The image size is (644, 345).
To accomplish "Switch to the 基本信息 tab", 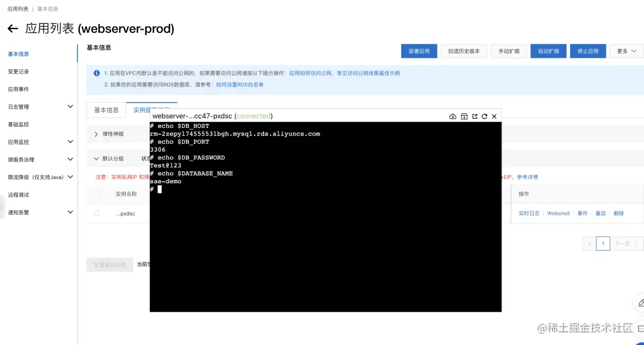I will [106, 110].
